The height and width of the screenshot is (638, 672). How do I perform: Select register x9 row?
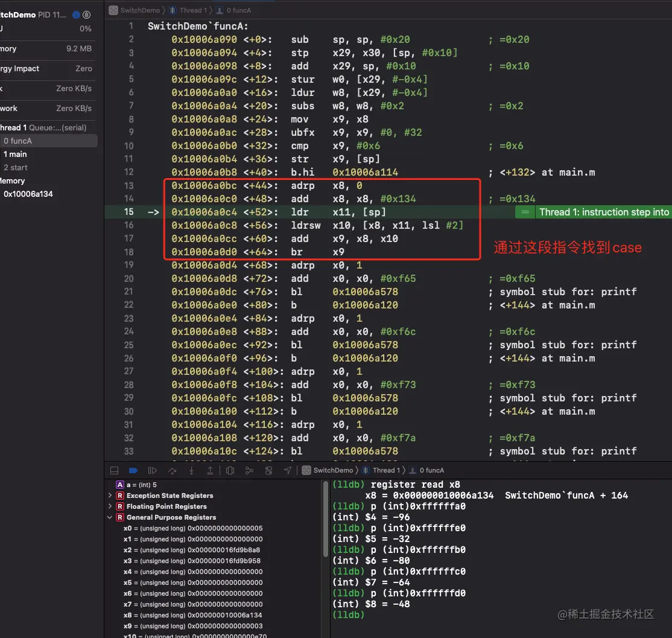193,626
